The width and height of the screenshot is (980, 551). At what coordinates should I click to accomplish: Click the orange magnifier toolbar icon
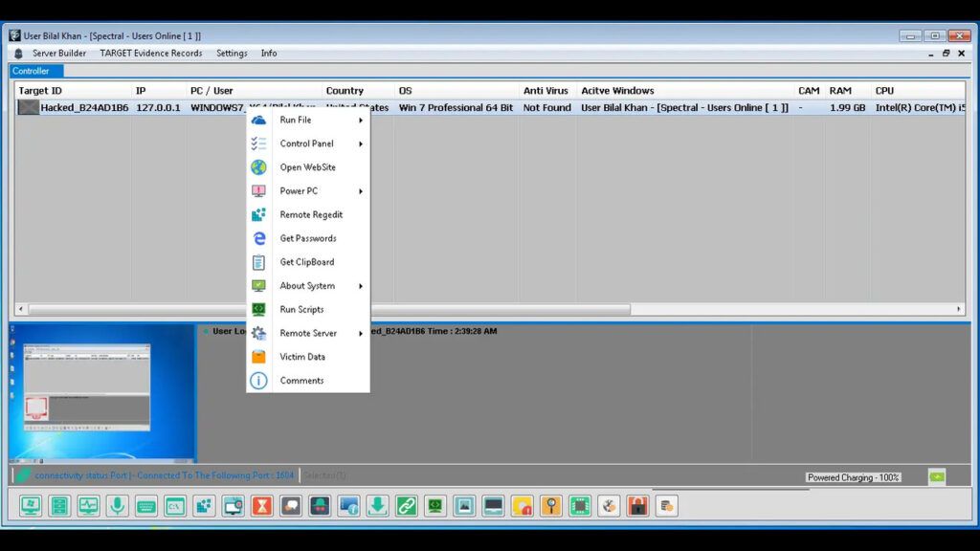click(x=551, y=505)
